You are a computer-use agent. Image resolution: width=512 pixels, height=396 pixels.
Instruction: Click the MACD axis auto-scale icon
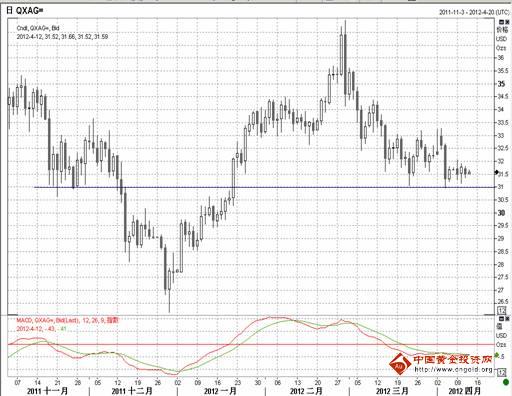[x=502, y=372]
